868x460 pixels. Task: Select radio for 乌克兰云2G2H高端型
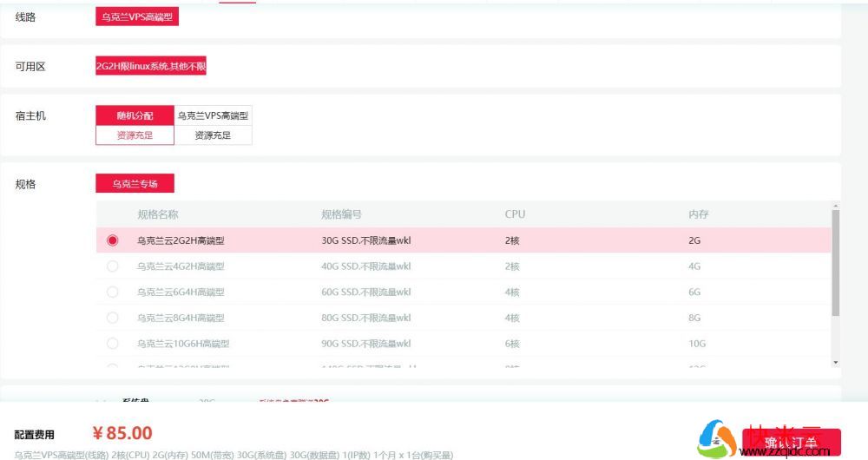pos(112,240)
